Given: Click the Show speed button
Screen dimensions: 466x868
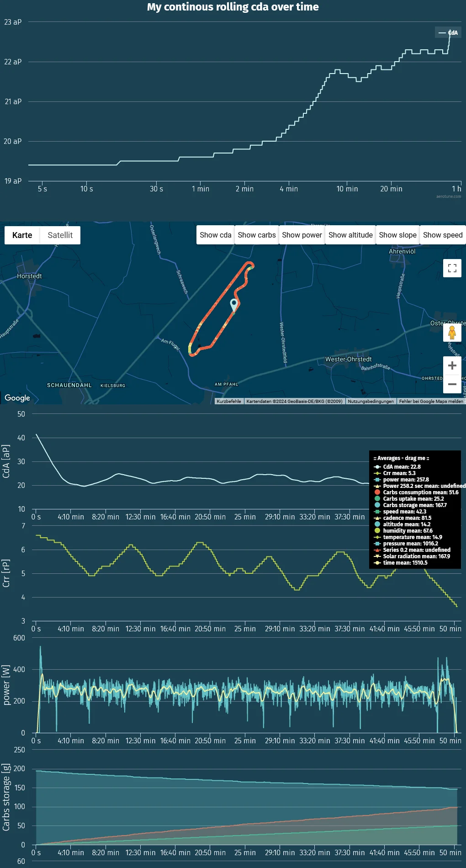Looking at the screenshot, I should (442, 235).
